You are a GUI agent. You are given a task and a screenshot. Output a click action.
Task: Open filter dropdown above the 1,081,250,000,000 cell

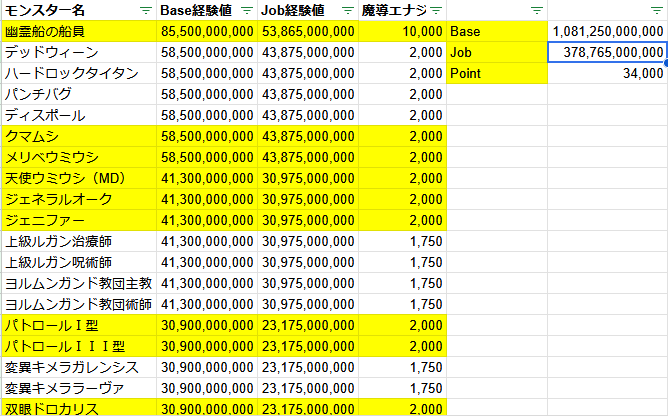coord(657,10)
